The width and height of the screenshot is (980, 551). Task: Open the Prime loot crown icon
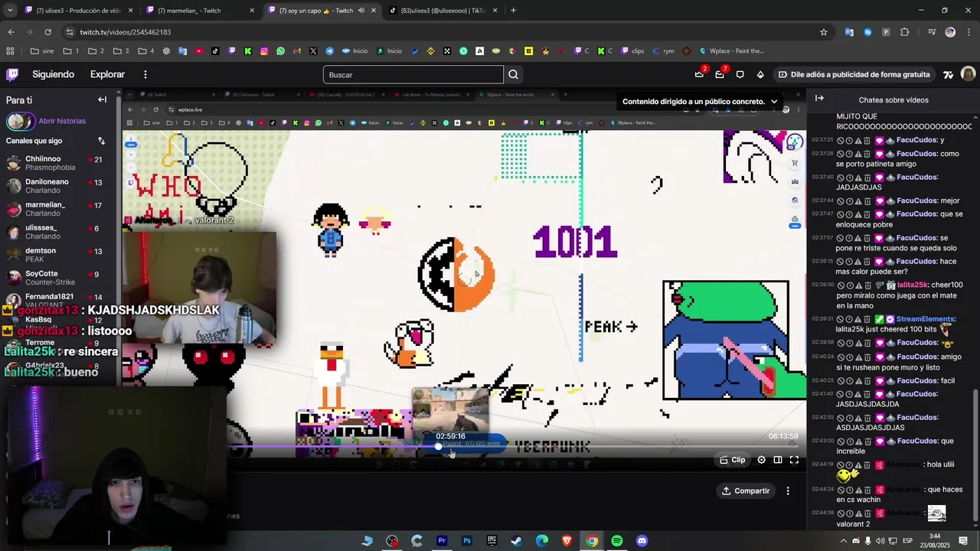tap(699, 74)
